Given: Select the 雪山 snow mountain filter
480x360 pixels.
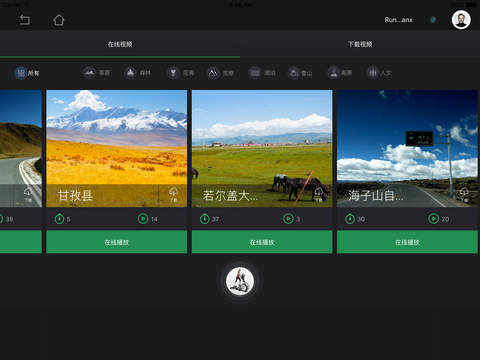Looking at the screenshot, I should point(300,73).
